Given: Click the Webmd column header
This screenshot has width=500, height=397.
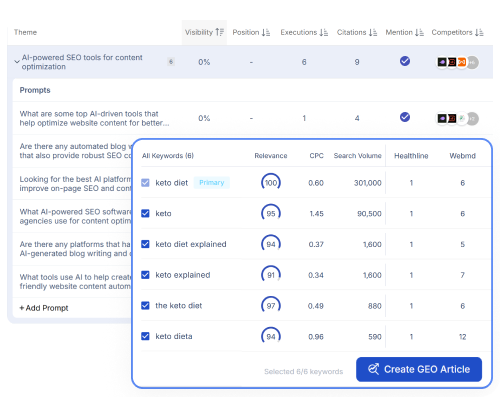Looking at the screenshot, I should point(462,156).
